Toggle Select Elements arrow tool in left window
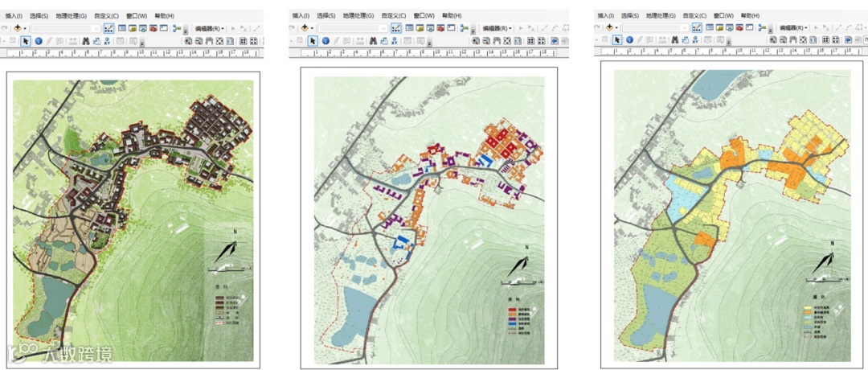The height and width of the screenshot is (370, 868). (26, 41)
